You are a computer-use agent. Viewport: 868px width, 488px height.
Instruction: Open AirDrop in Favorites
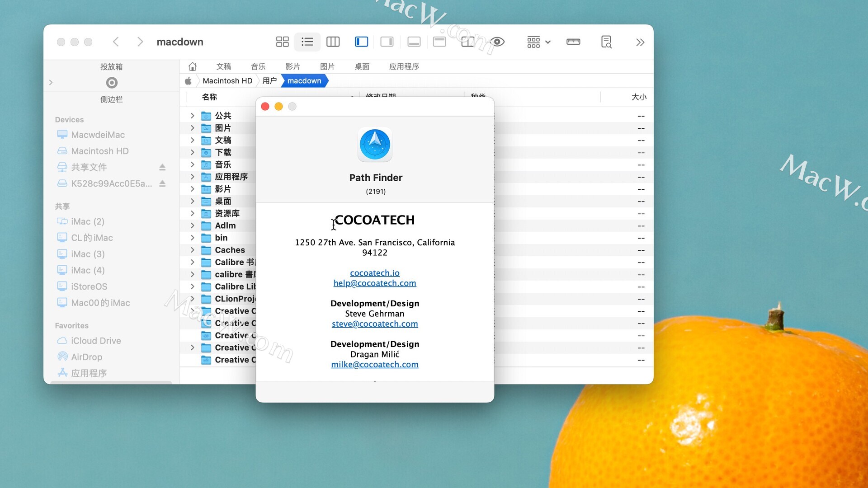[86, 357]
